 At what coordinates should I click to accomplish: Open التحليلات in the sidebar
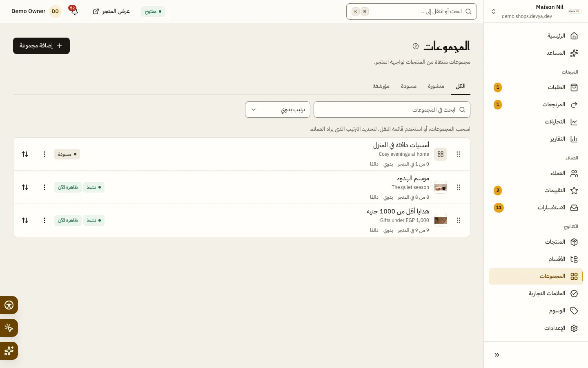(536, 122)
